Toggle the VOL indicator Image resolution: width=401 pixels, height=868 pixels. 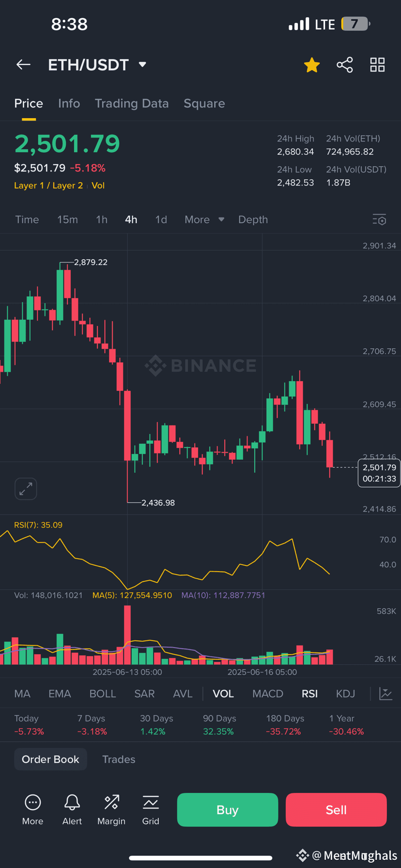[x=223, y=694]
